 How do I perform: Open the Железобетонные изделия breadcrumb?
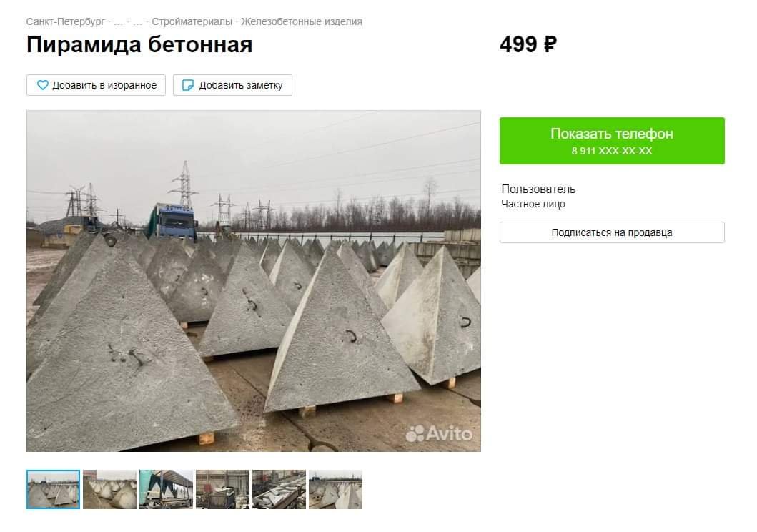point(301,21)
